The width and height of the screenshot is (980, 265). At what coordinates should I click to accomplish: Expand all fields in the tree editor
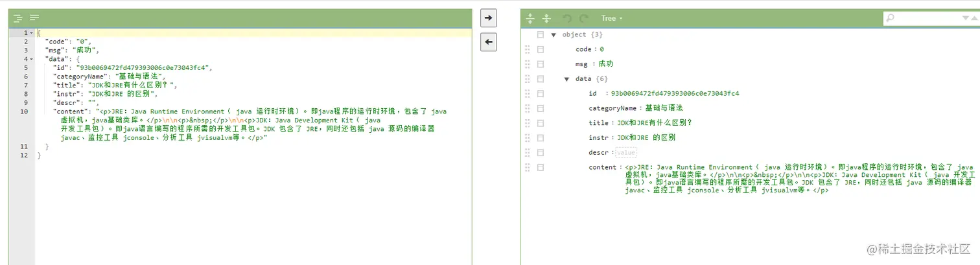click(x=530, y=18)
